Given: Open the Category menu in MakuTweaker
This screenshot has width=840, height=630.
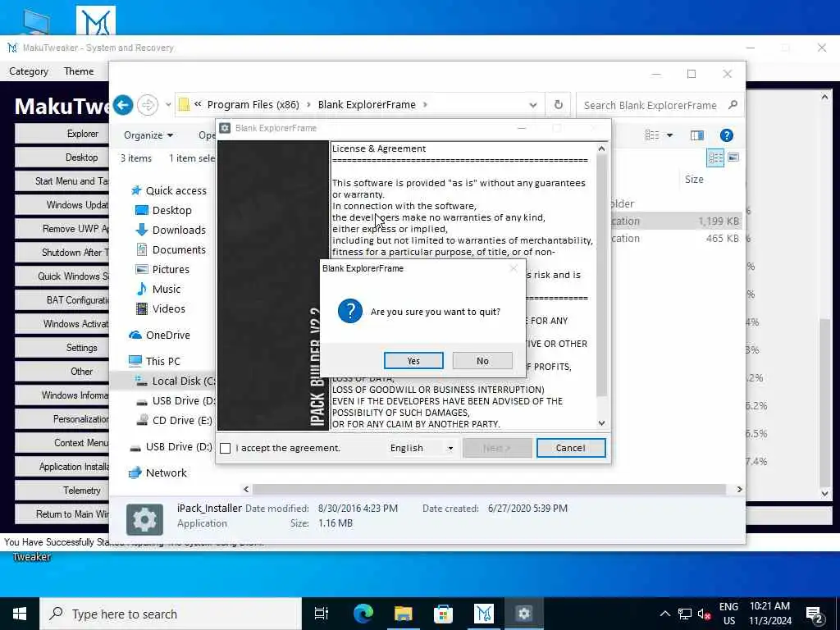Looking at the screenshot, I should click(29, 71).
